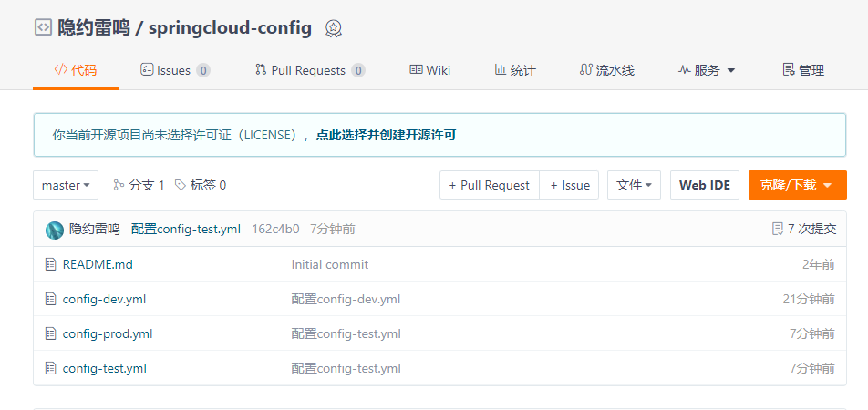Click the commit hash 162c4b0
Image resolution: width=868 pixels, height=410 pixels.
coord(275,229)
